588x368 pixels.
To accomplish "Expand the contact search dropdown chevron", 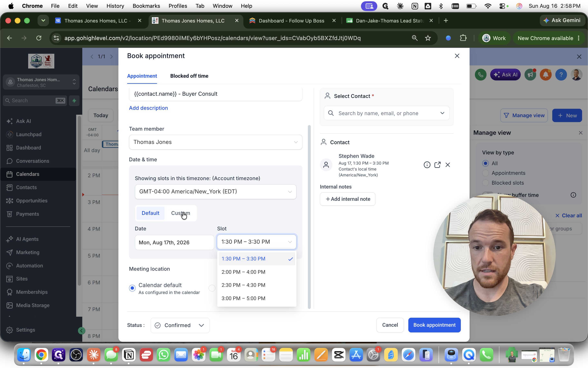I will 442,113.
